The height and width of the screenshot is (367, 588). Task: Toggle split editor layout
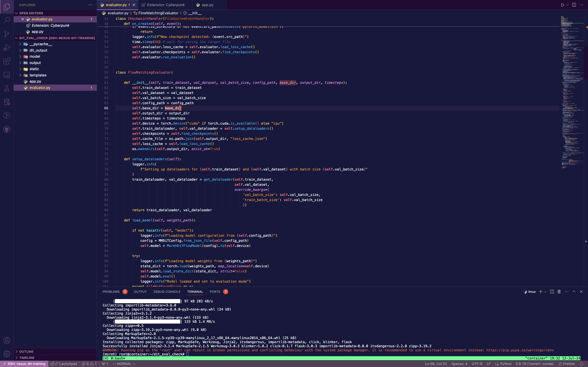(x=574, y=5)
